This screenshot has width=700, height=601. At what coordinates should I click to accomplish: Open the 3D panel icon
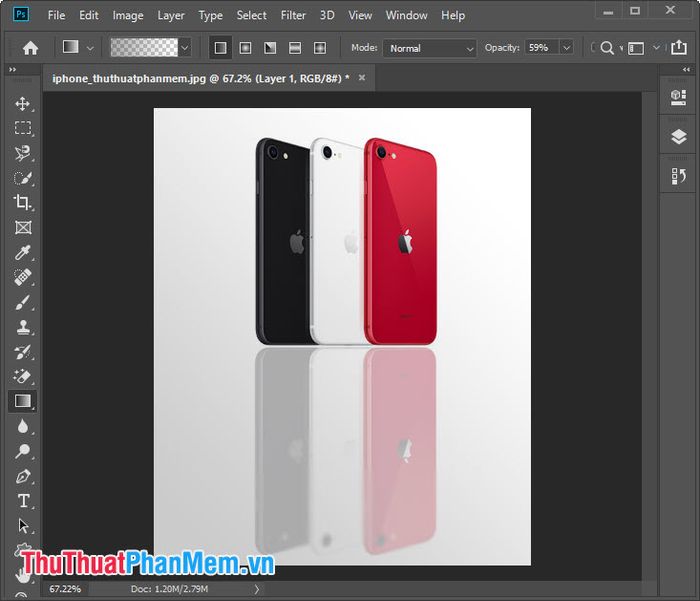[x=678, y=97]
